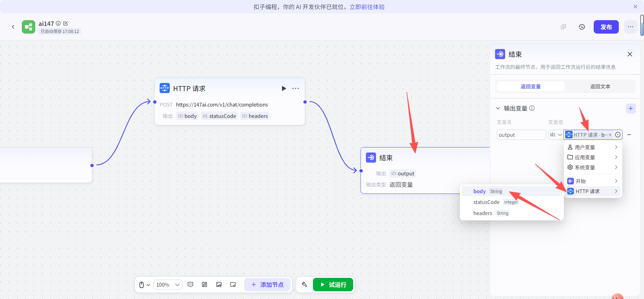
Task: Click the 发布 publish button
Action: click(606, 27)
